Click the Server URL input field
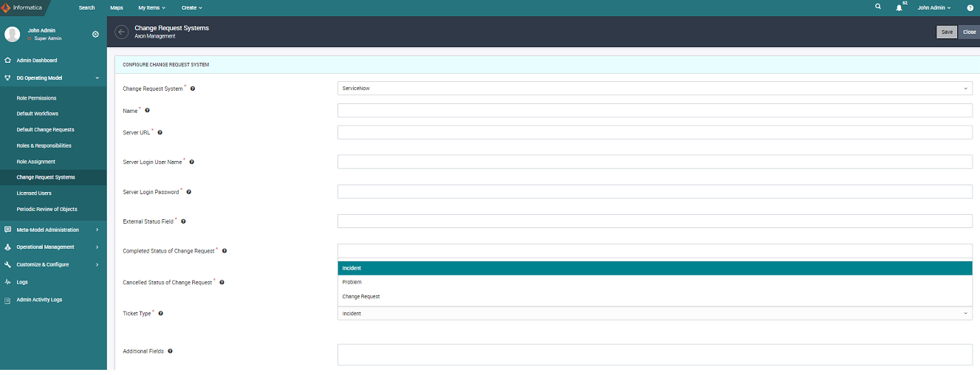This screenshot has height=375, width=980. tap(654, 132)
